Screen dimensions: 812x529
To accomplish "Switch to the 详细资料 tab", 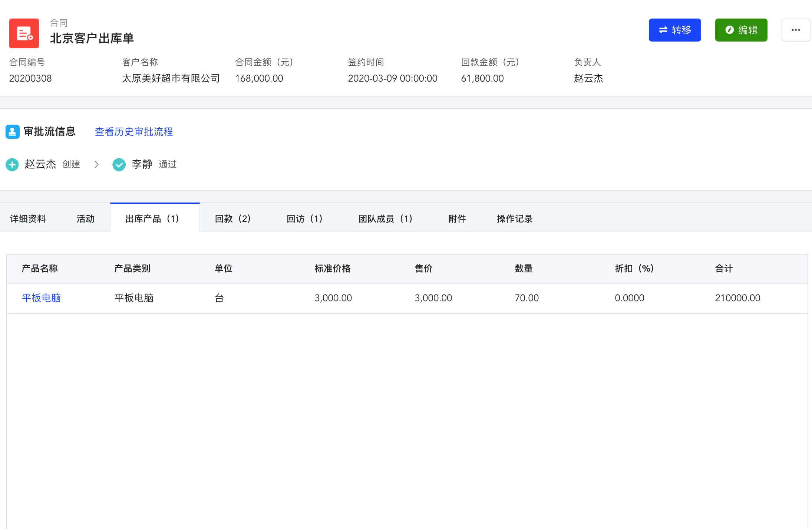I will pyautogui.click(x=28, y=219).
